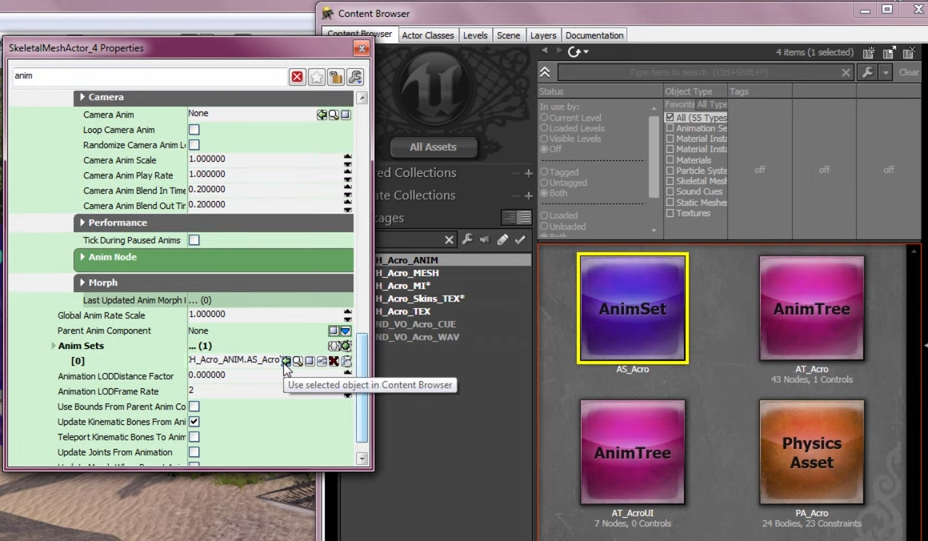Clear the Content Browser search text
The width and height of the screenshot is (928, 541).
pos(846,72)
